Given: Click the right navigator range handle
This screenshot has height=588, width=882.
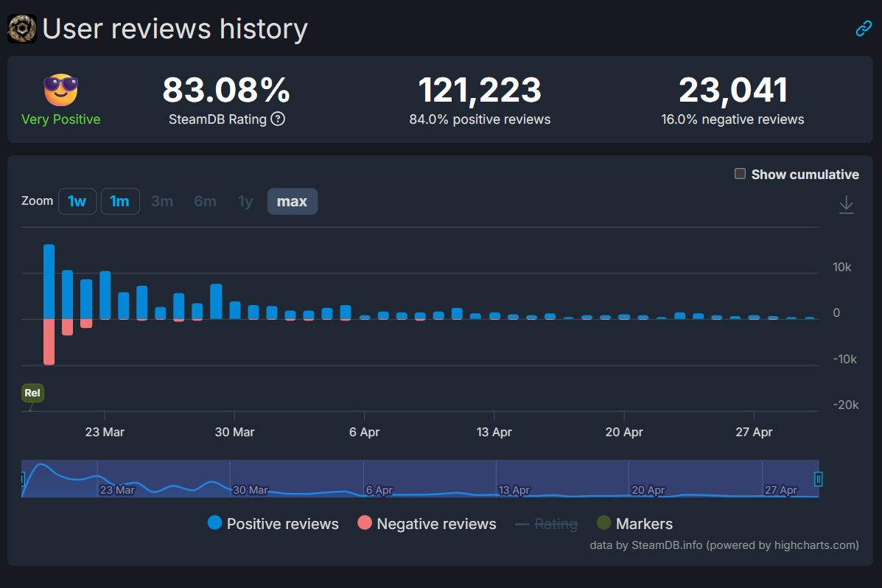Looking at the screenshot, I should pos(818,479).
